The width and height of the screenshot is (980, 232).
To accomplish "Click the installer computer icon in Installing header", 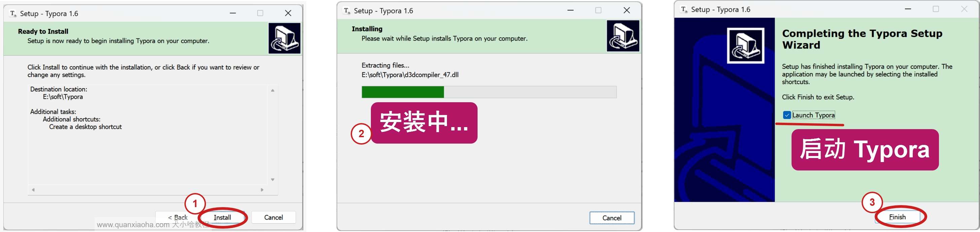I will [623, 36].
